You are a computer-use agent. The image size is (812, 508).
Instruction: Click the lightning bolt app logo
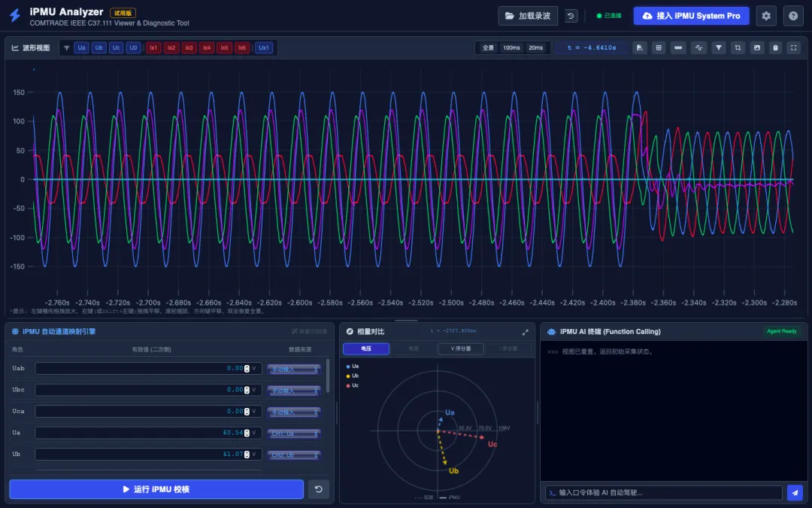coord(16,15)
